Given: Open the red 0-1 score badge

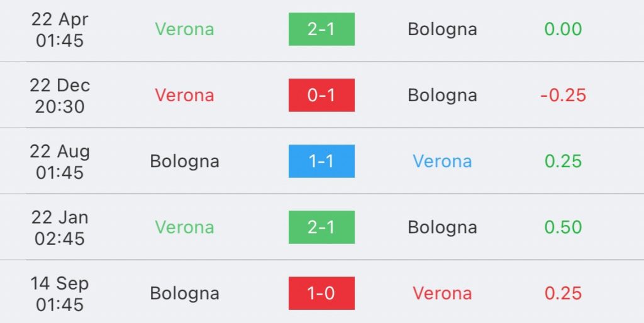Looking at the screenshot, I should tap(321, 96).
